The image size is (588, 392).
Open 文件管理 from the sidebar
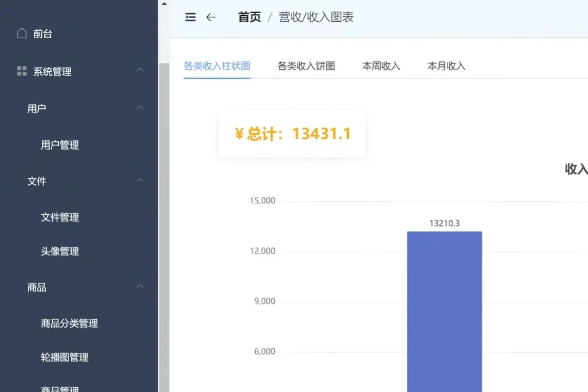point(60,217)
